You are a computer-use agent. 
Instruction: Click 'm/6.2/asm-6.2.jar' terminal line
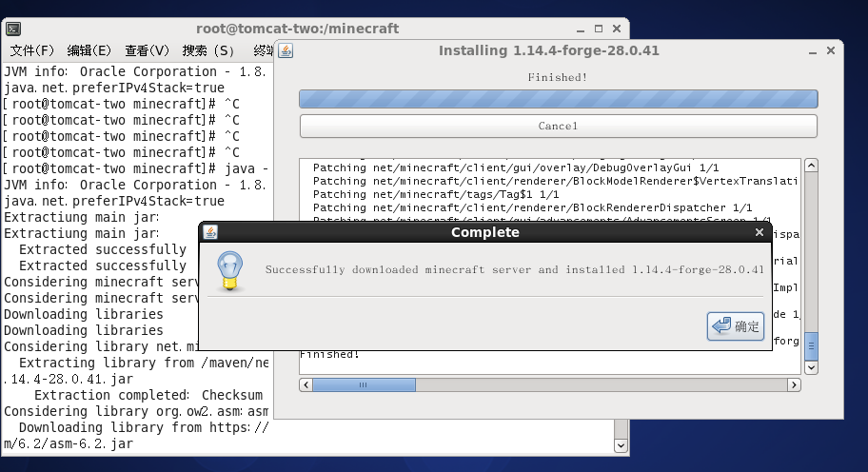(x=69, y=443)
